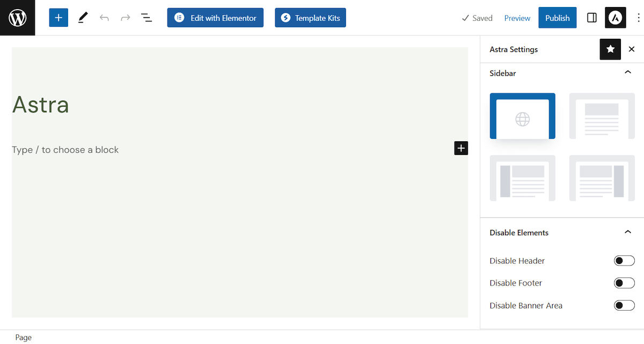Enable Disable Banner Area switch

click(624, 305)
